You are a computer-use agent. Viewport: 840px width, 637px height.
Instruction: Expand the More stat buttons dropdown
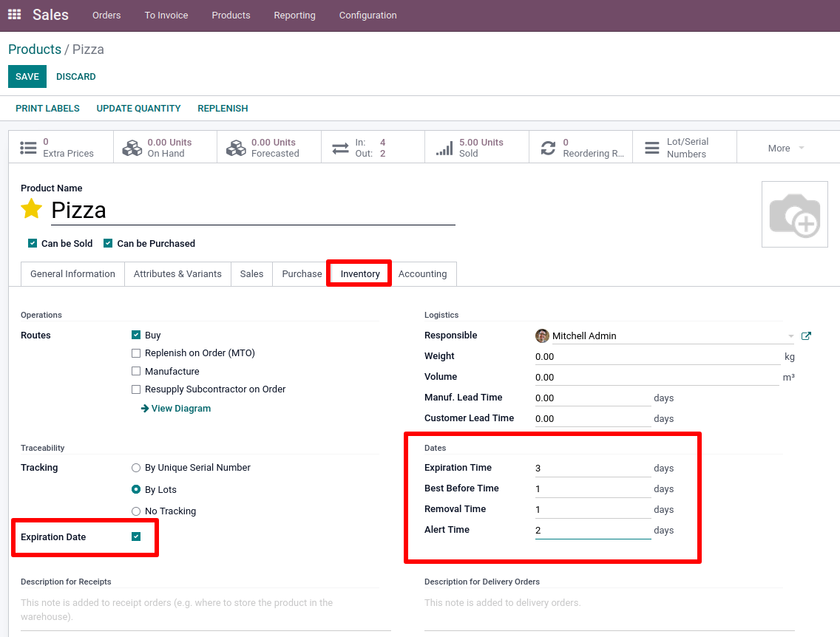click(x=786, y=148)
